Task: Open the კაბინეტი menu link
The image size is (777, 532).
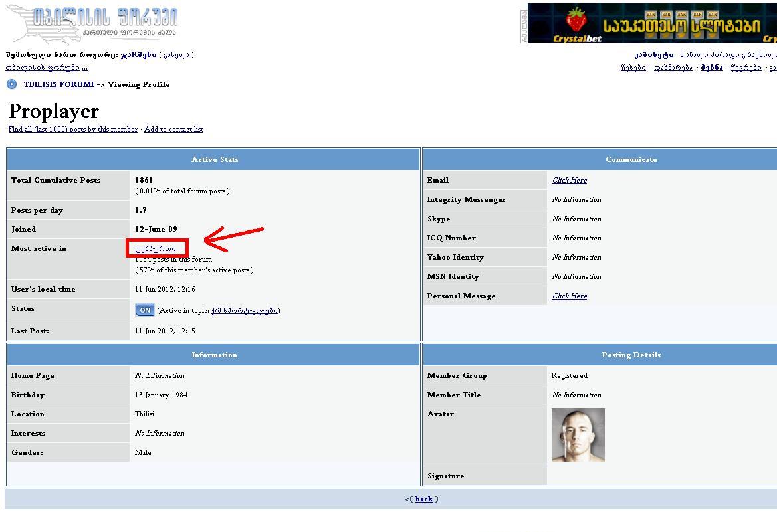Action: [x=653, y=55]
